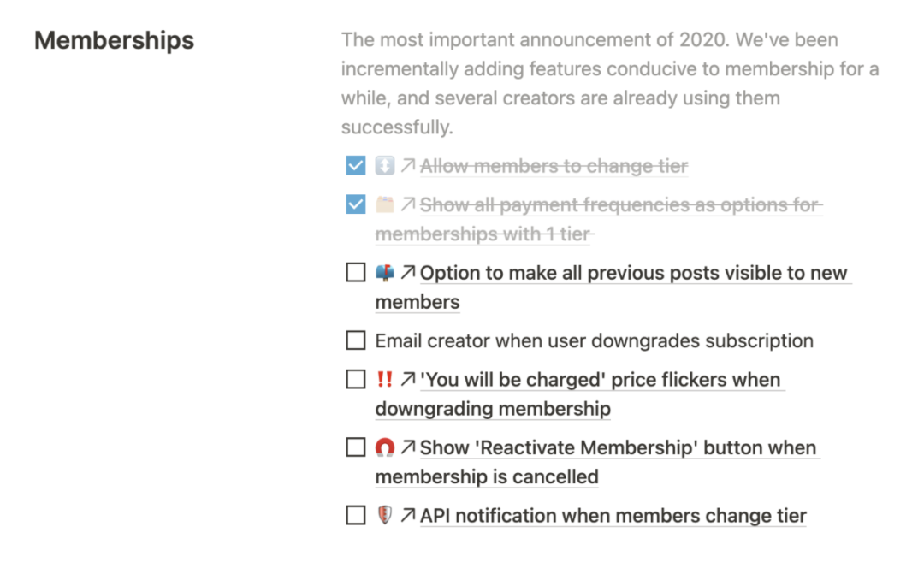Click the emoji icon beside 'Show all payment frequencies'
This screenshot has height=568, width=924.
point(384,205)
